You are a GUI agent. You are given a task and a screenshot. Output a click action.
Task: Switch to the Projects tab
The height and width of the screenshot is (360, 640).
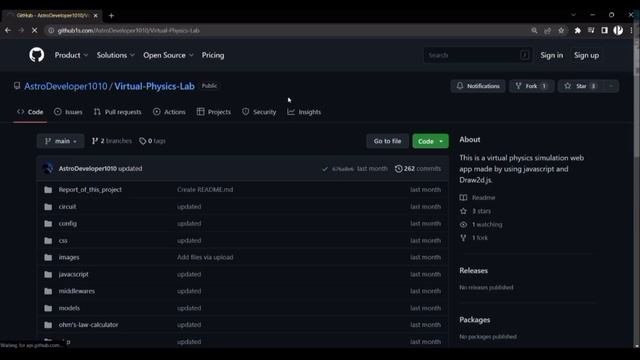213,112
